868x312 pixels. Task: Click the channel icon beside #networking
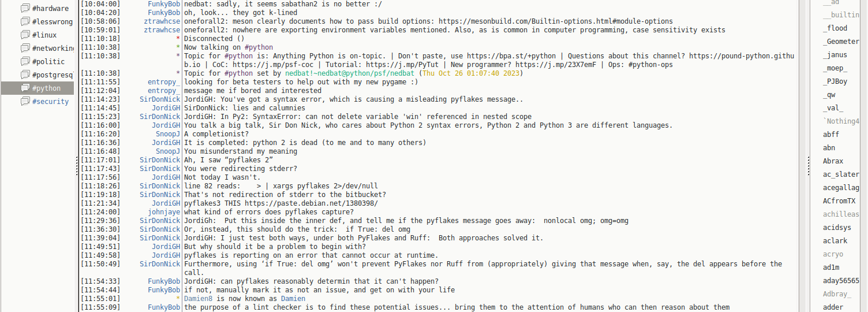click(x=25, y=48)
